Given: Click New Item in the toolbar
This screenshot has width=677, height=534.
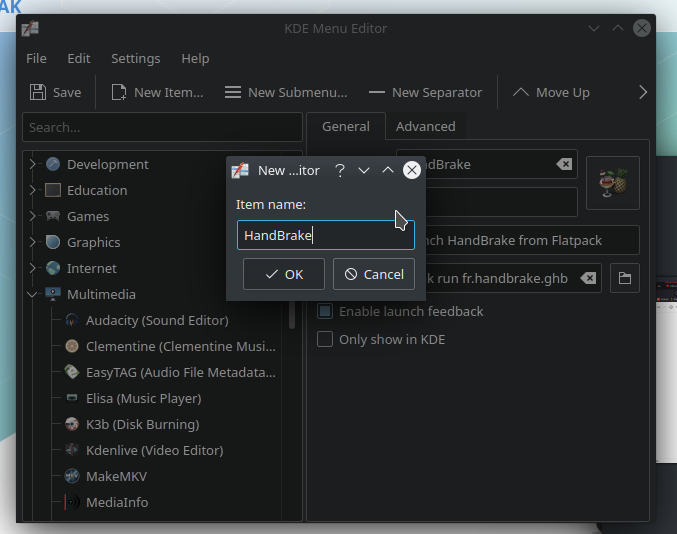Looking at the screenshot, I should click(157, 92).
